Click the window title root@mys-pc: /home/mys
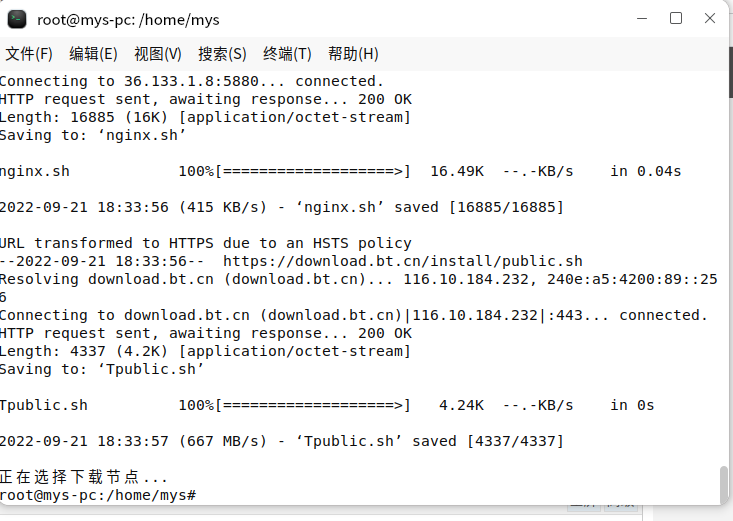The height and width of the screenshot is (521, 733). click(128, 20)
